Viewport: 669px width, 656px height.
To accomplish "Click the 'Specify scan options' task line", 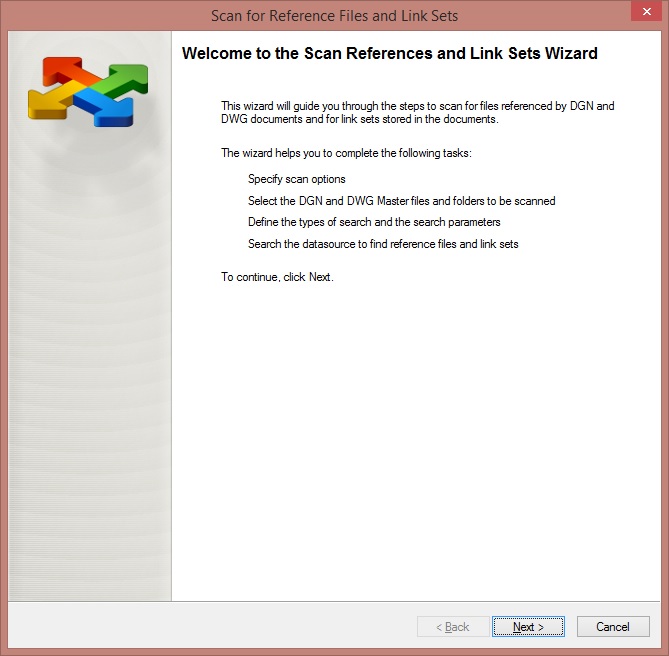I will tap(297, 179).
